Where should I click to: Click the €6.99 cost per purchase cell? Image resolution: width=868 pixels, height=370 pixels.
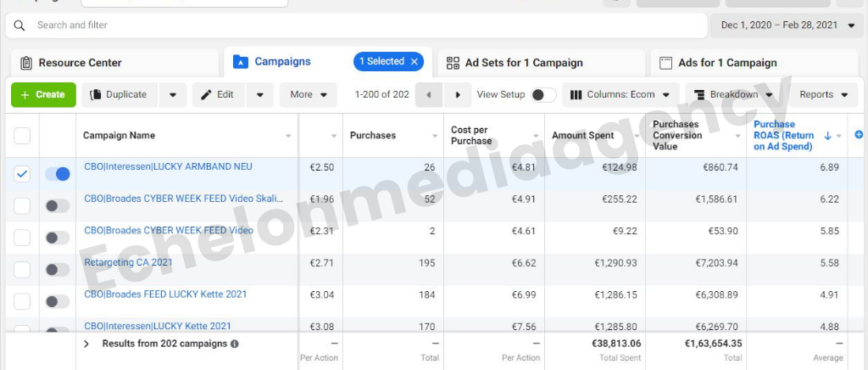(x=522, y=295)
